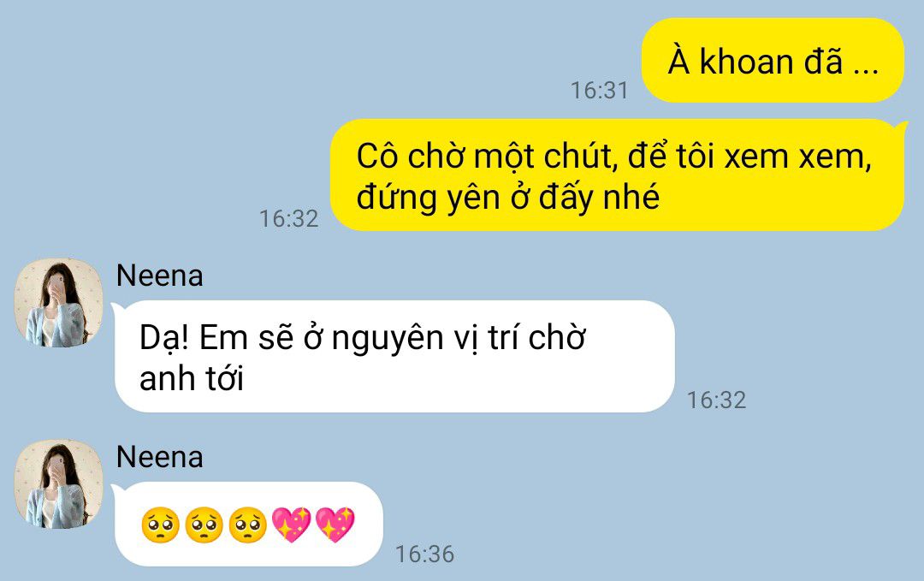The height and width of the screenshot is (581, 924).
Task: Select the "Dạ! Em sẽ ở nguyên vị trí" message
Action: [x=394, y=357]
